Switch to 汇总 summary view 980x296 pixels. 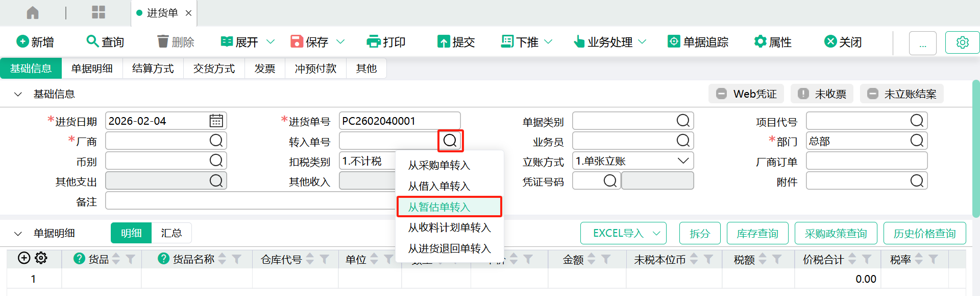[171, 233]
